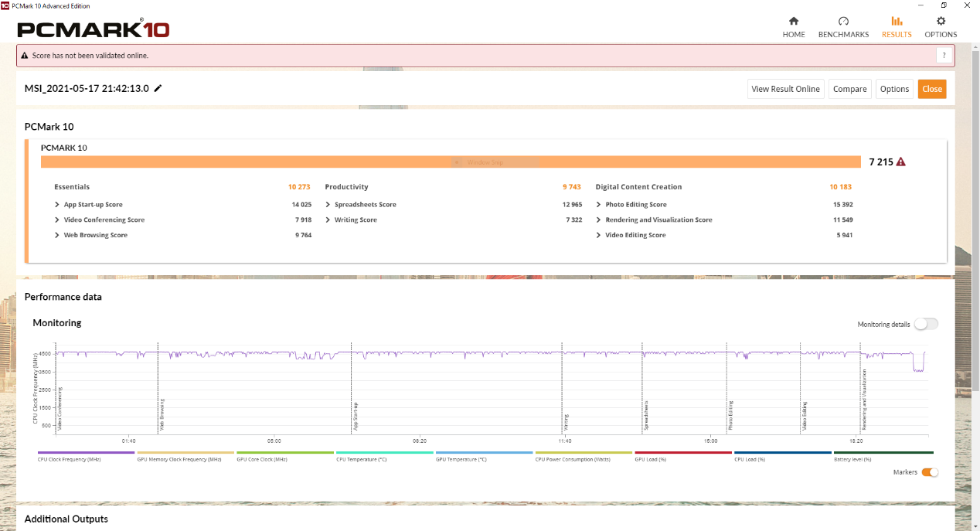Click the Additional Outputs heading
The height and width of the screenshot is (531, 980).
[x=66, y=519]
